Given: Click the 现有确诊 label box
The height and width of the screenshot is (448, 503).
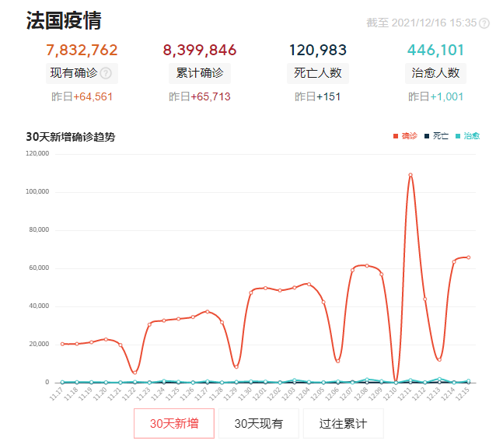Looking at the screenshot, I should point(82,73).
